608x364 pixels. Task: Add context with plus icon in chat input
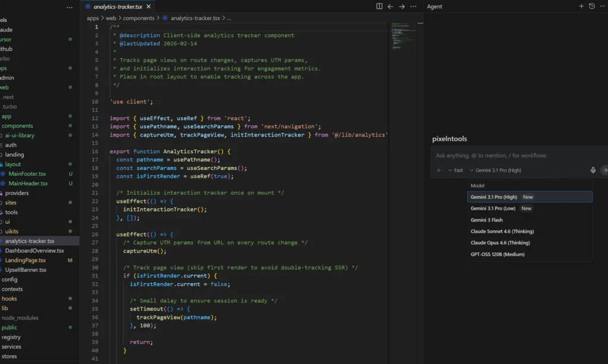pos(439,170)
